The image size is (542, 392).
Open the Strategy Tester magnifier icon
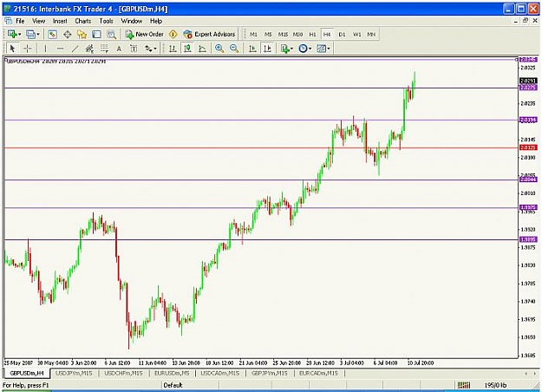click(x=112, y=34)
